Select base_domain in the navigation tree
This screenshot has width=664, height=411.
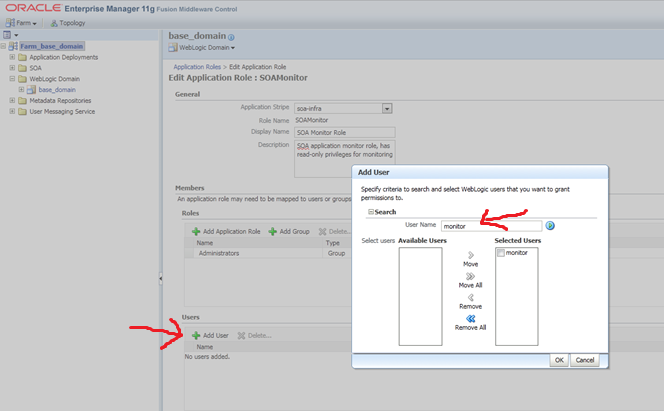pyautogui.click(x=56, y=89)
